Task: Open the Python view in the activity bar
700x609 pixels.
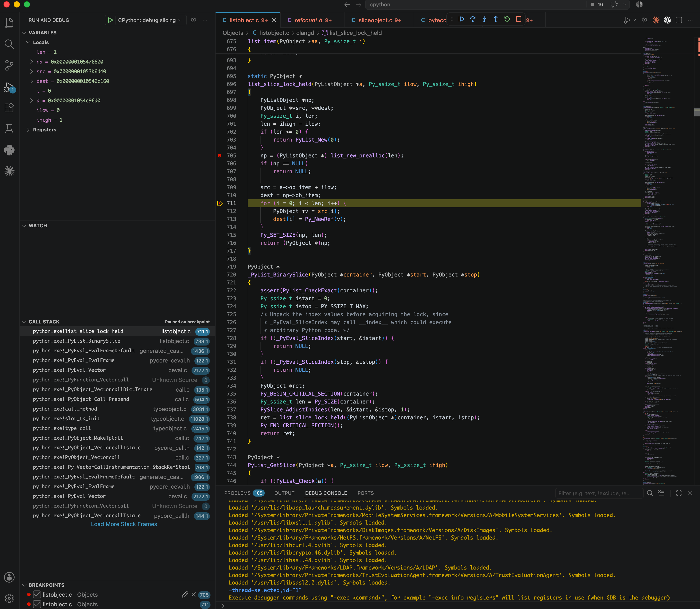Action: (x=9, y=150)
